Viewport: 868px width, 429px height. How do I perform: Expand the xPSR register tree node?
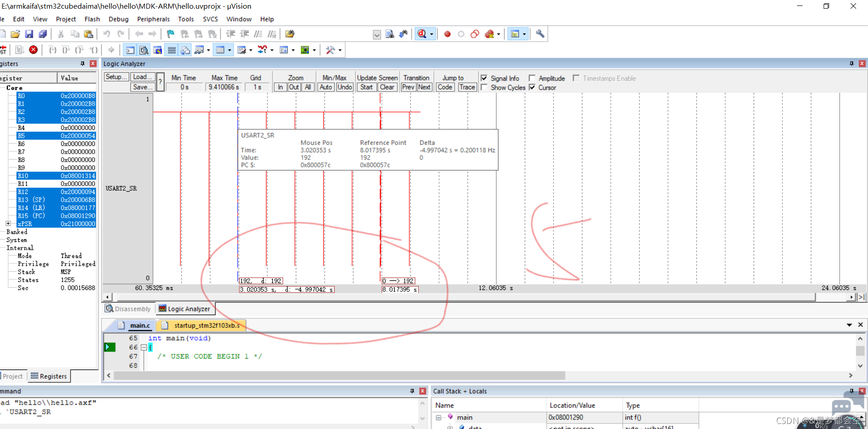pyautogui.click(x=8, y=224)
